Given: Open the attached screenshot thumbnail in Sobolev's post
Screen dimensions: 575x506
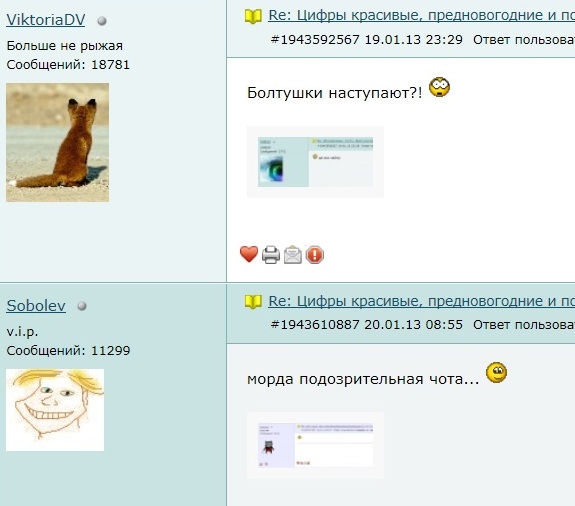Looking at the screenshot, I should tap(315, 445).
